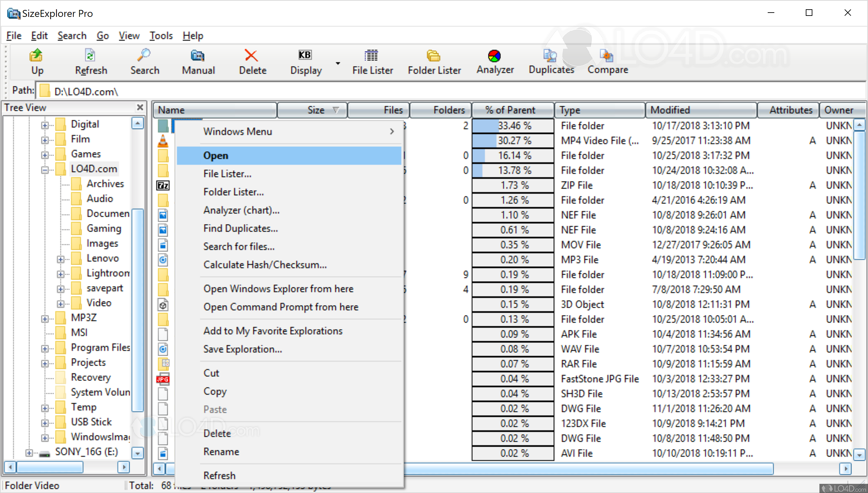Select Images folder in tree
The height and width of the screenshot is (493, 868).
[102, 244]
